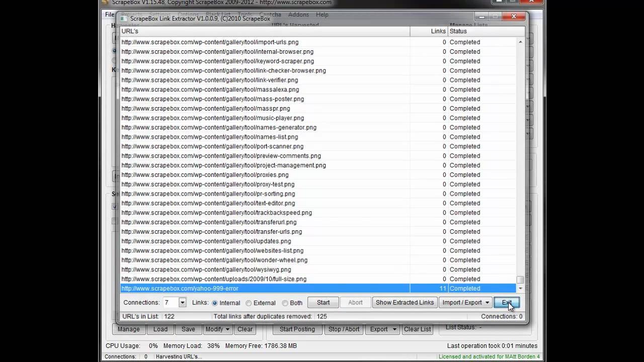Click Clear List in main window
Image resolution: width=644 pixels, height=362 pixels.
tap(418, 329)
